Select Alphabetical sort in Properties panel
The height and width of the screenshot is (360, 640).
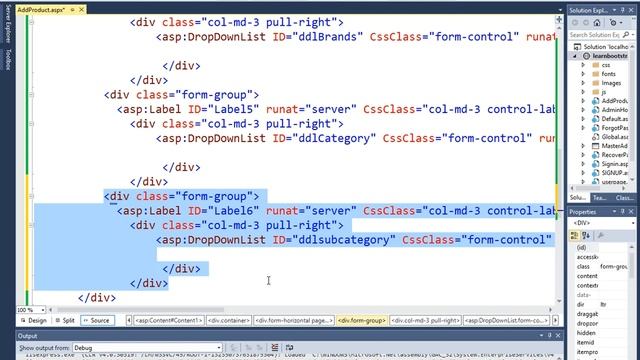coord(586,236)
